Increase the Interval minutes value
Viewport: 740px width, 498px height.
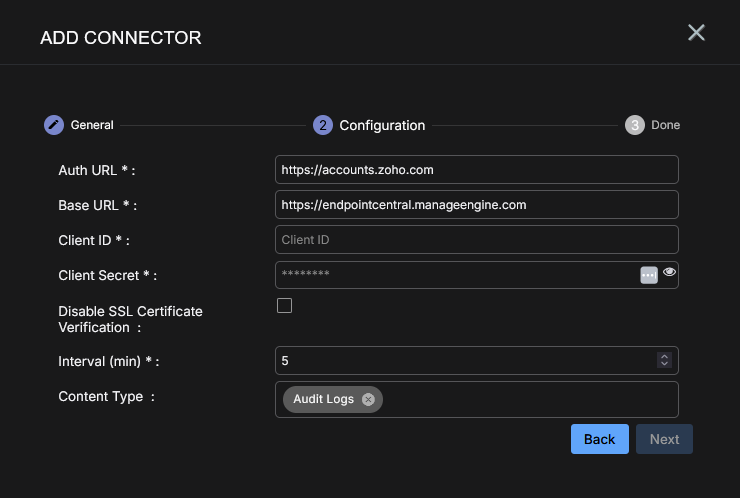point(663,356)
